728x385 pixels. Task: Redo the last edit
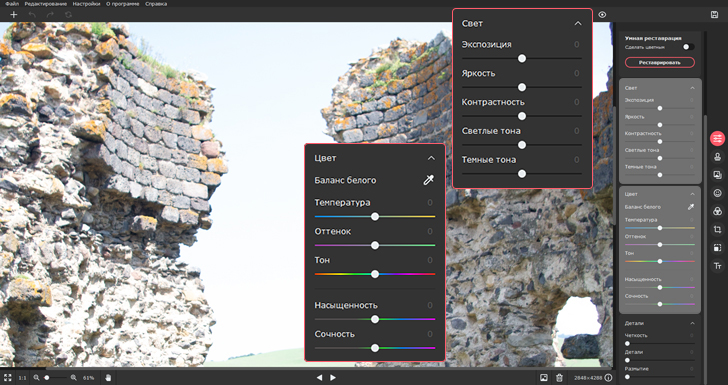[50, 14]
